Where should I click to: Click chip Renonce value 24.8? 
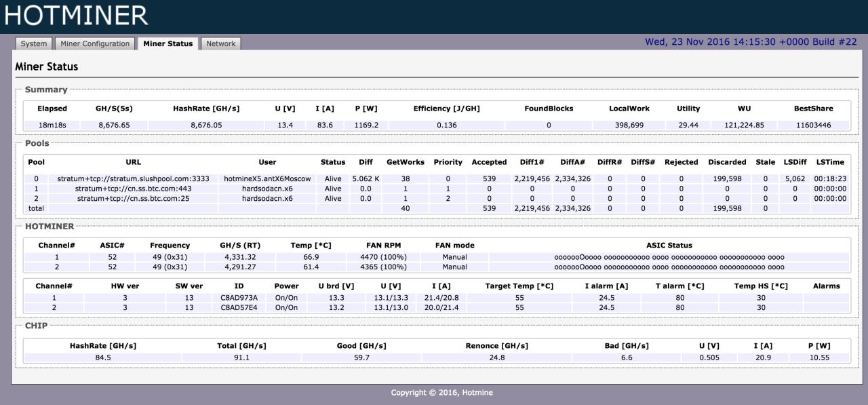(x=496, y=358)
